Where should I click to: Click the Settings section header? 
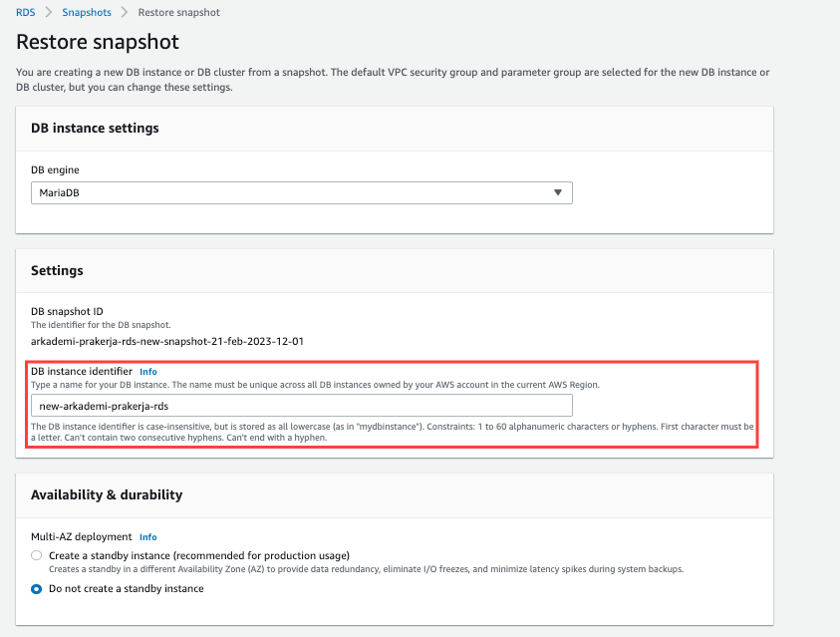coord(57,270)
